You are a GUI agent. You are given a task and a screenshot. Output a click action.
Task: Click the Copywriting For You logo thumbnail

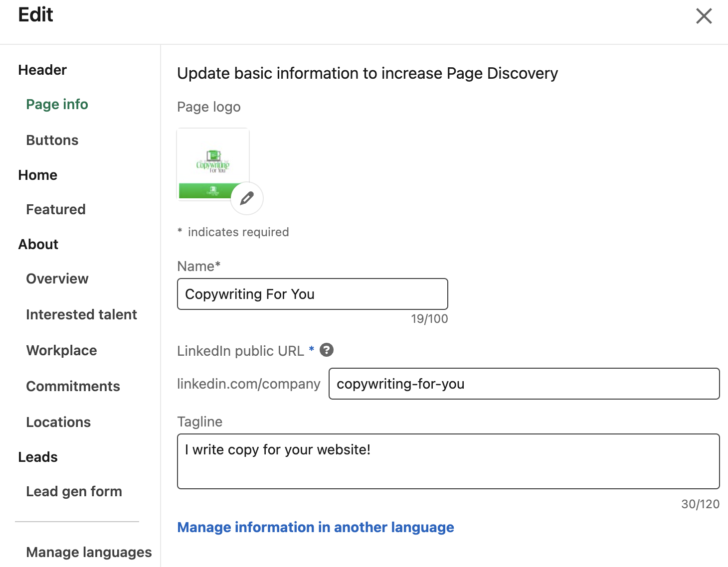point(213,163)
